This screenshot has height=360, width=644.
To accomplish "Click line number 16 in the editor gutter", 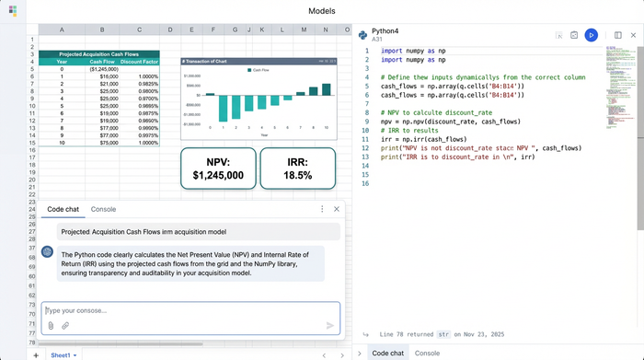I will (365, 183).
